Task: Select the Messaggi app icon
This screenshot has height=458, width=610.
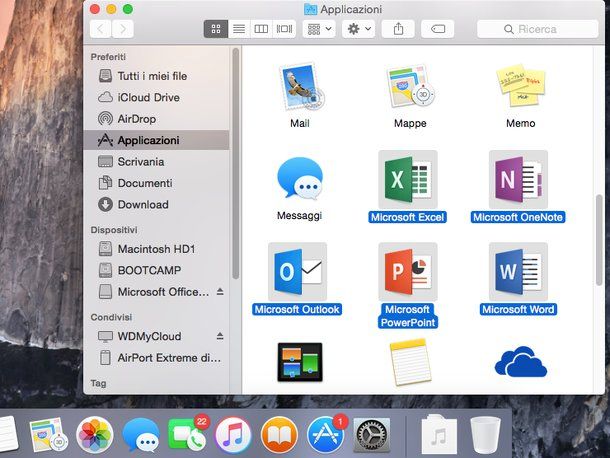Action: tap(300, 179)
